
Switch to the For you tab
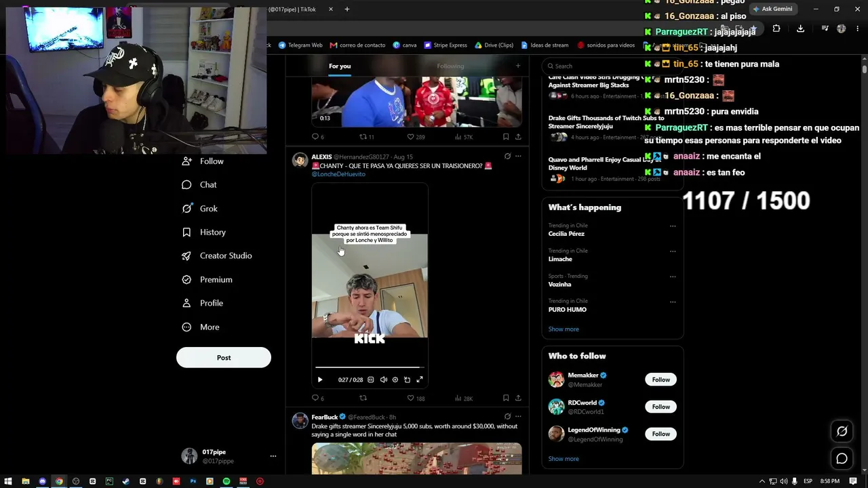340,66
